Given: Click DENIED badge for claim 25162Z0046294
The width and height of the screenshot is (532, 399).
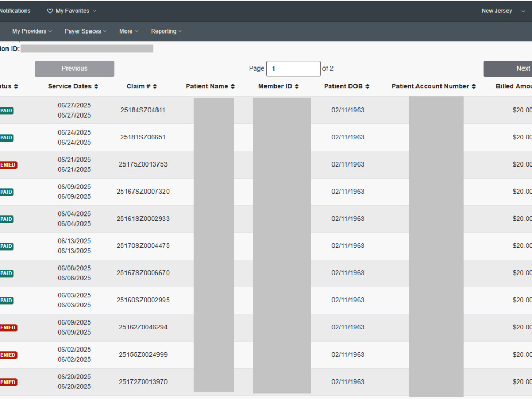Looking at the screenshot, I should point(9,328).
